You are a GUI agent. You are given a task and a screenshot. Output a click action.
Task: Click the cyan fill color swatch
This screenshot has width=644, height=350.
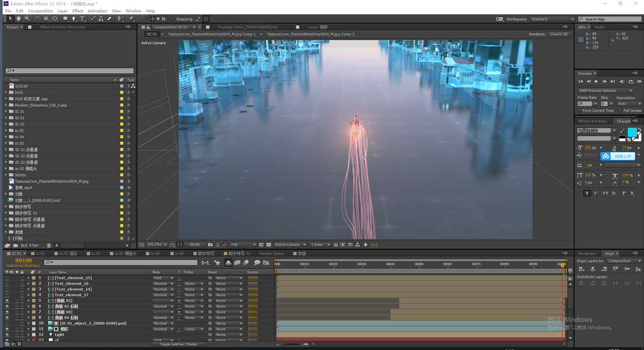click(632, 132)
